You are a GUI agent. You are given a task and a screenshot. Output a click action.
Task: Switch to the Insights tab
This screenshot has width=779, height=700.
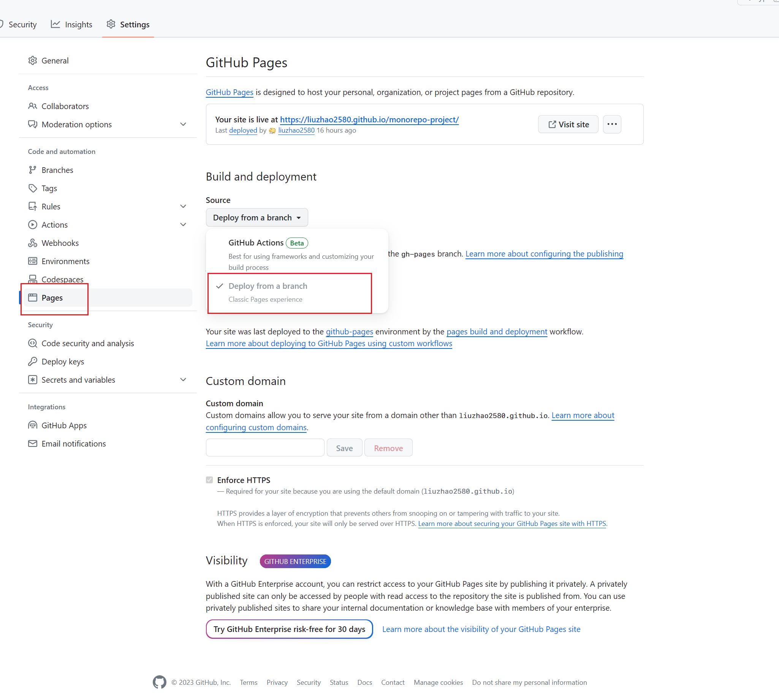71,25
